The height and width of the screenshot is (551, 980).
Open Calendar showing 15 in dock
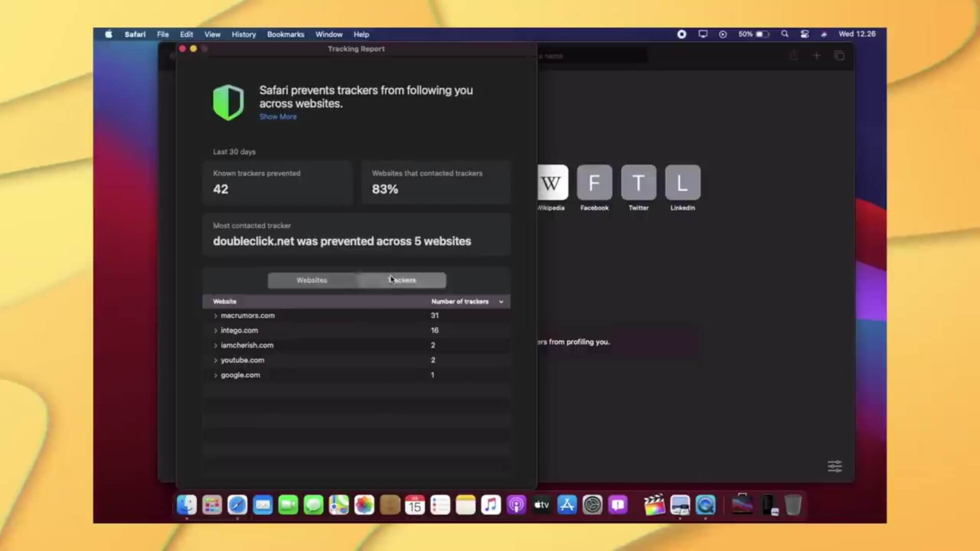[x=415, y=505]
